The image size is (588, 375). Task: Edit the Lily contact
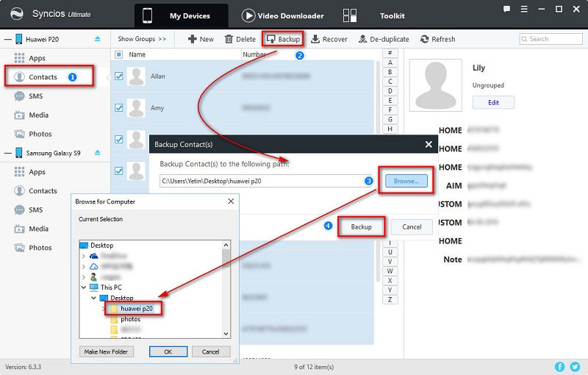coord(493,102)
